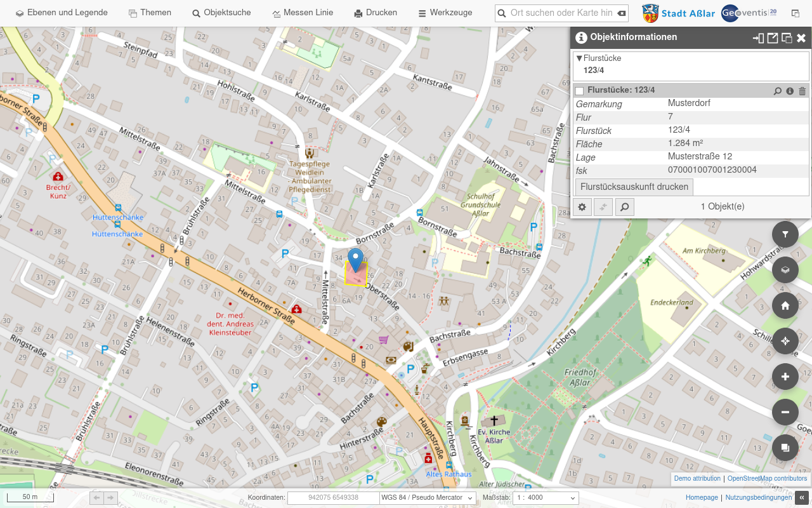812x508 pixels.
Task: Tick the Flurstücke: 123/4 checkbox
Action: (x=579, y=91)
